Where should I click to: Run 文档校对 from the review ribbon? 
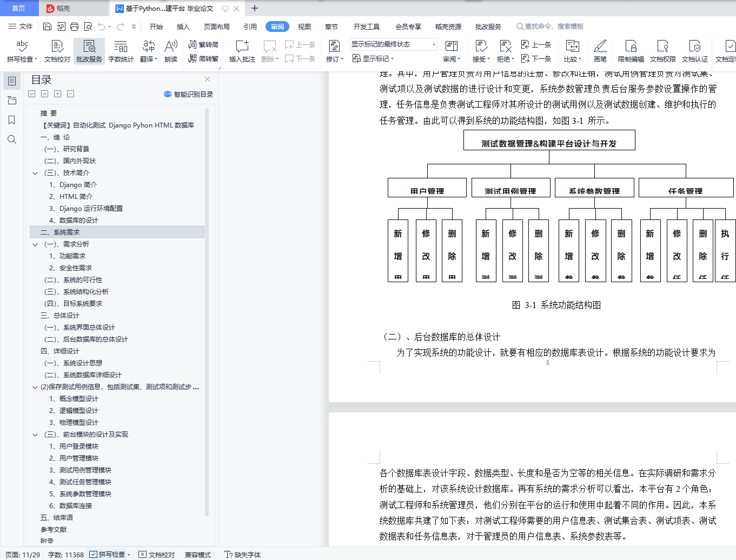click(57, 51)
